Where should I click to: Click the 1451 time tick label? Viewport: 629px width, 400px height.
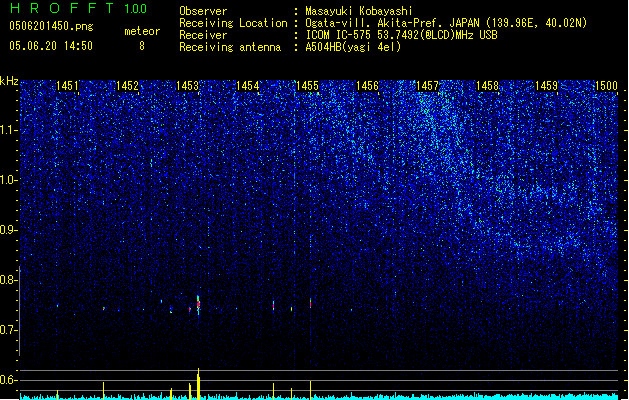click(67, 85)
